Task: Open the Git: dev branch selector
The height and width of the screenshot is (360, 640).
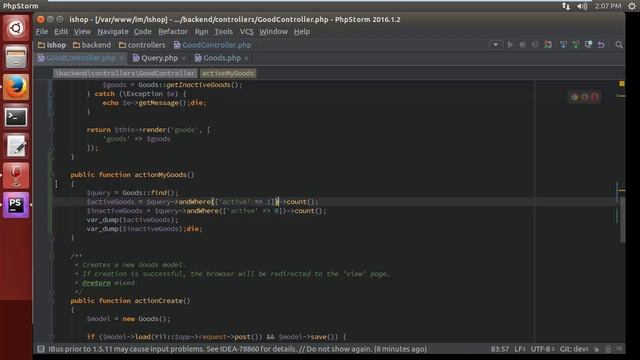Action: (x=574, y=349)
